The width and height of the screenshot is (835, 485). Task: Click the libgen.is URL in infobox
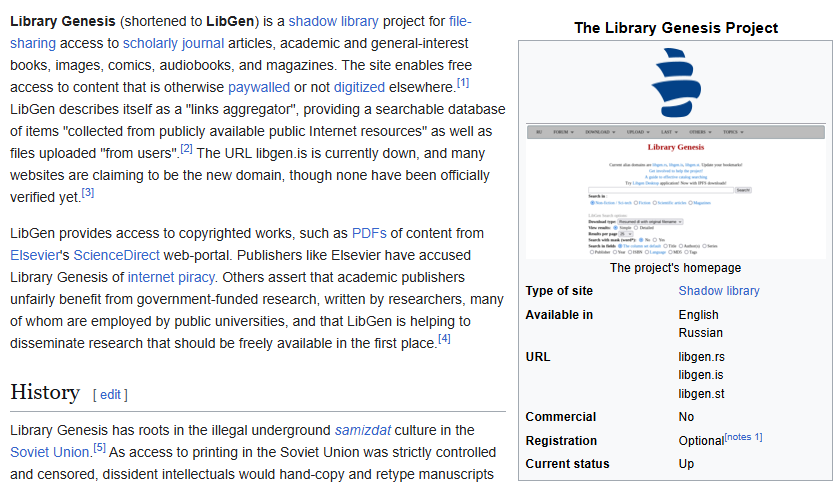[701, 375]
